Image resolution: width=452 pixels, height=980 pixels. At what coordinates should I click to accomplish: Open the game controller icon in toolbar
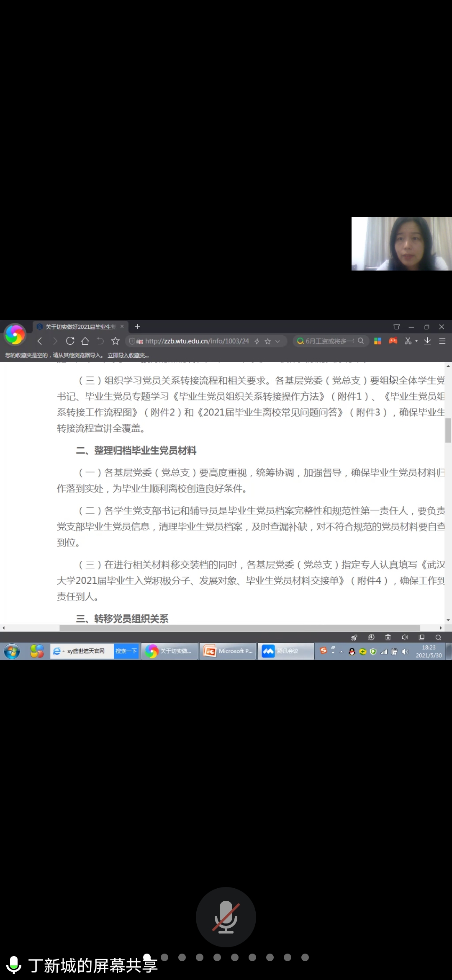point(393,341)
